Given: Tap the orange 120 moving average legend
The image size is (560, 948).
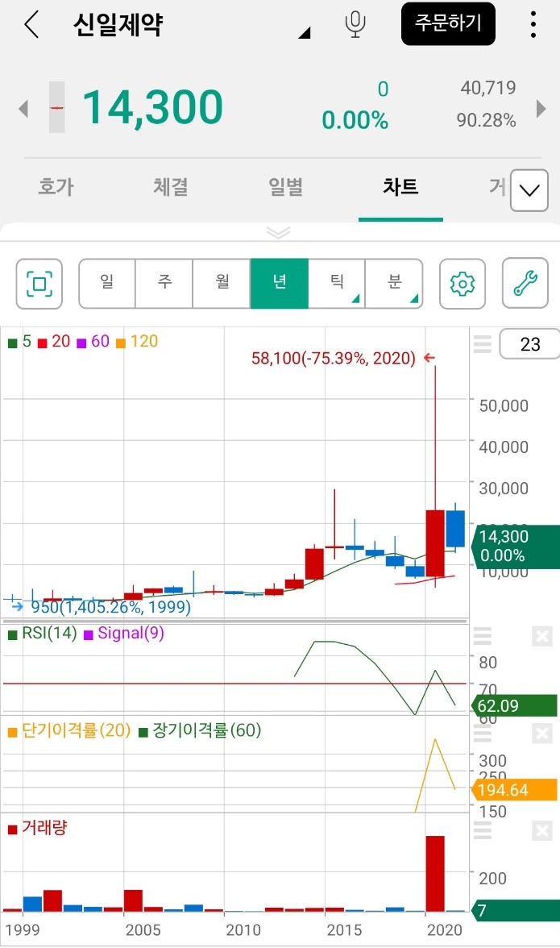Looking at the screenshot, I should tap(137, 342).
